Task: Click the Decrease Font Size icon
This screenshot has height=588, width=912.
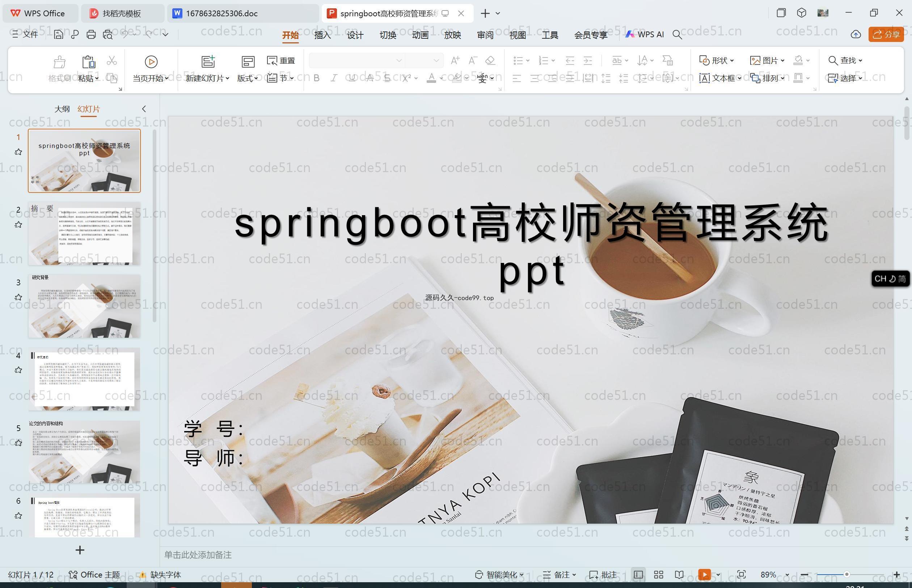Action: point(473,60)
